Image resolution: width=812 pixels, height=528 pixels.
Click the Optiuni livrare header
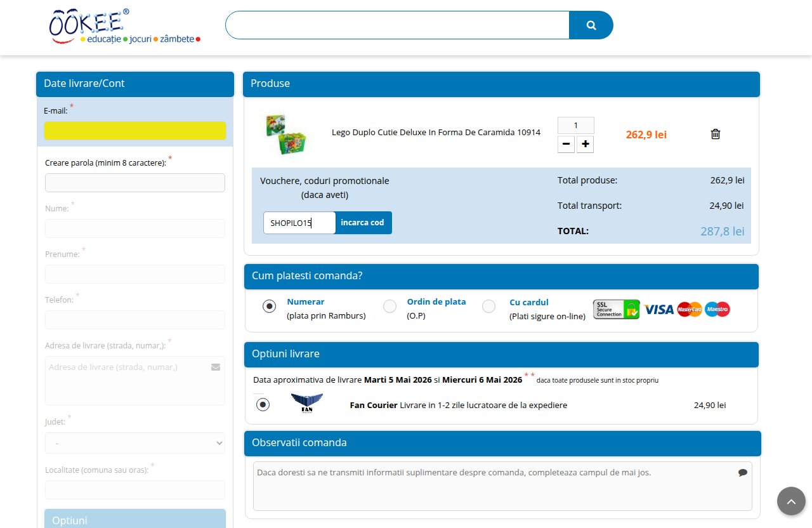click(501, 354)
